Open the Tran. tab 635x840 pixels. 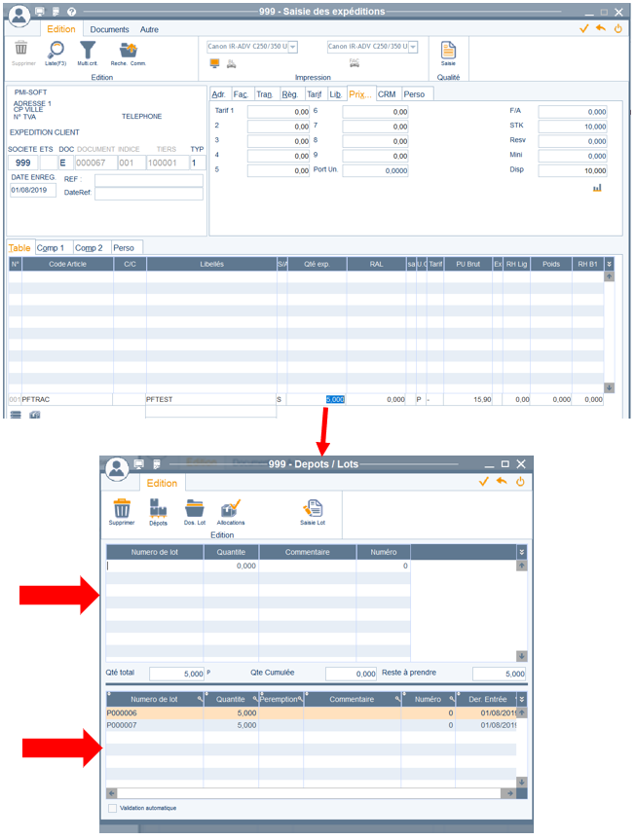pos(264,94)
